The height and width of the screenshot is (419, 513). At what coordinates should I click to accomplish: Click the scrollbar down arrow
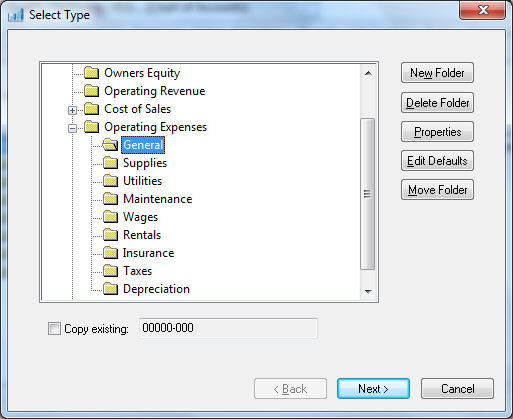(x=368, y=292)
